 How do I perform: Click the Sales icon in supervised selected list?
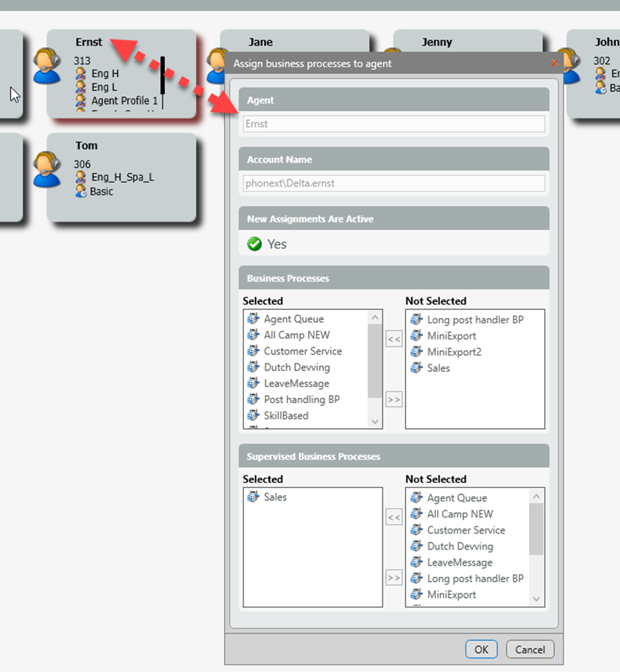pyautogui.click(x=253, y=497)
